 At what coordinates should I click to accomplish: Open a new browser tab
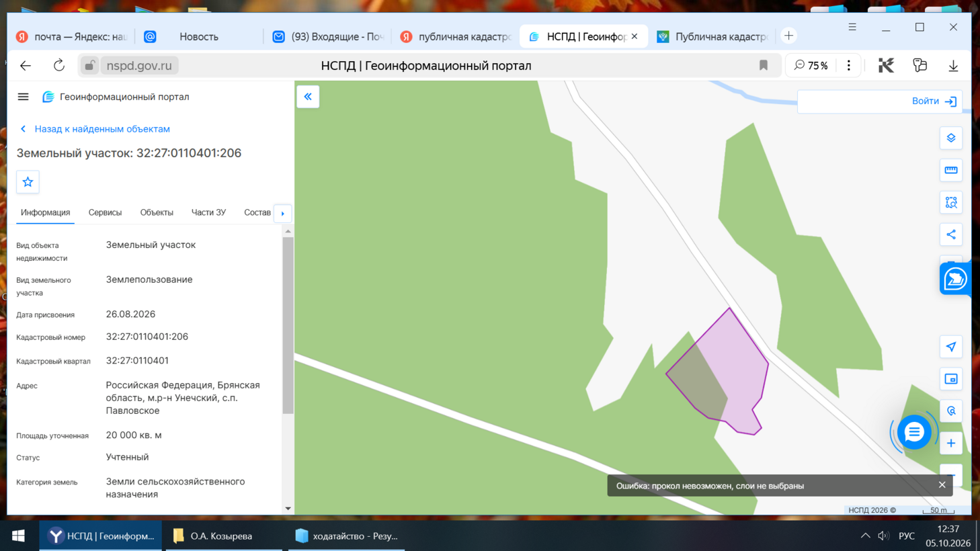788,36
